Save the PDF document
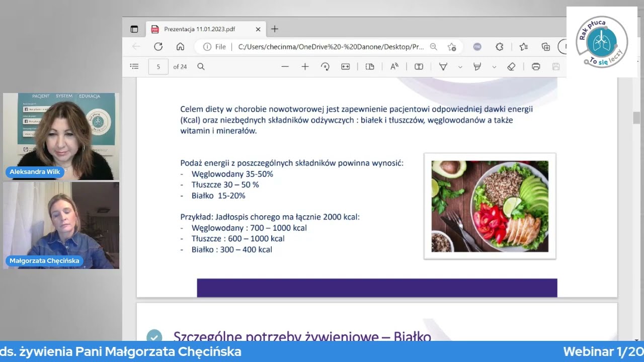 [x=556, y=66]
